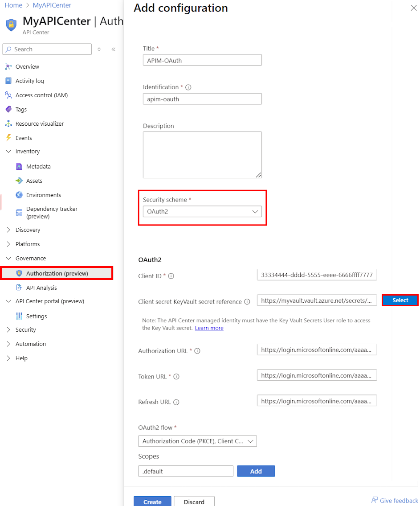
Task: Expand the Discovery section
Action: tap(8, 230)
